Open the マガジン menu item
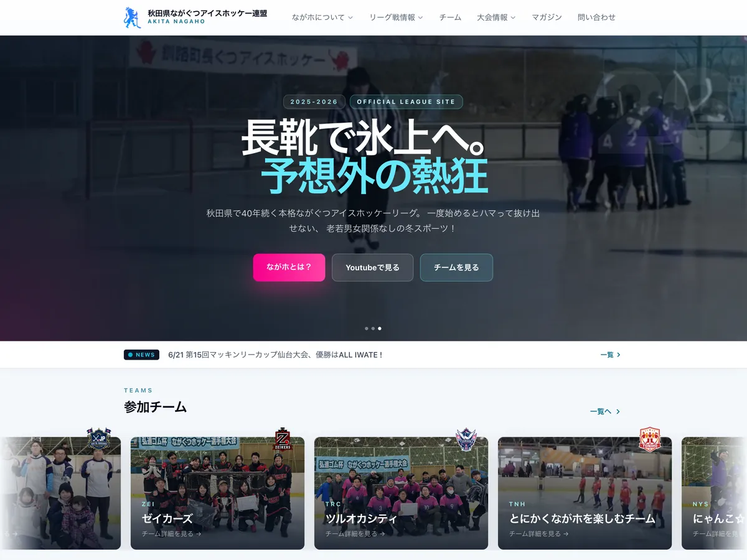 click(x=547, y=17)
